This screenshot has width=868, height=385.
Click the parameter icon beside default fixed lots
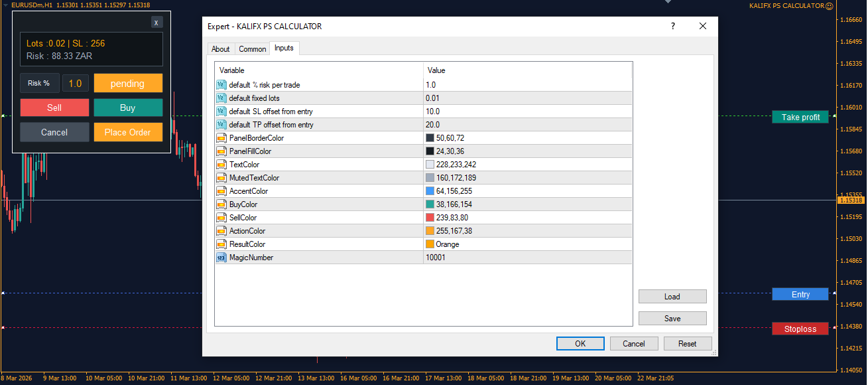click(221, 98)
